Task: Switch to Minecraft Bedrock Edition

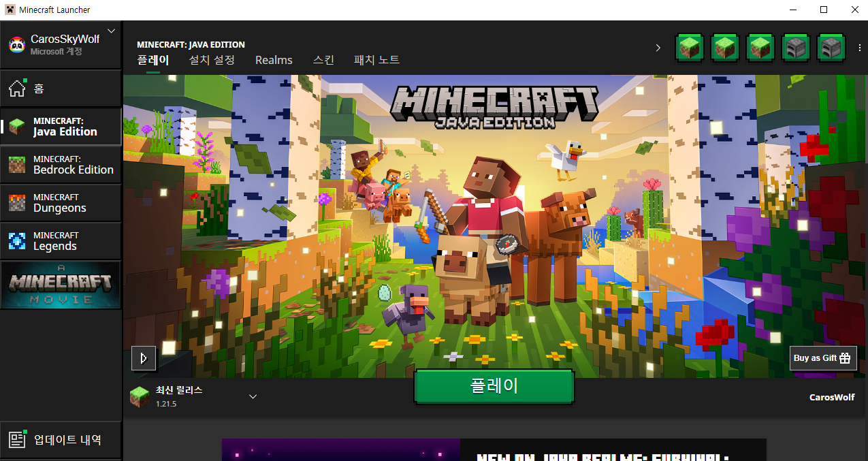Action: [61, 165]
